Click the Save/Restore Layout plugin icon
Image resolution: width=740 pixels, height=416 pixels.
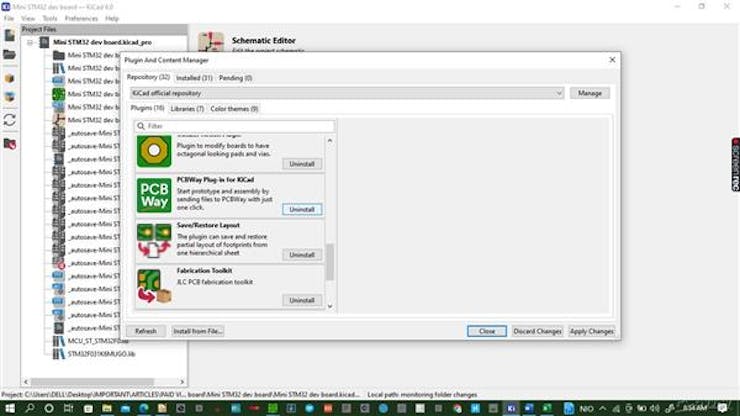tap(154, 241)
